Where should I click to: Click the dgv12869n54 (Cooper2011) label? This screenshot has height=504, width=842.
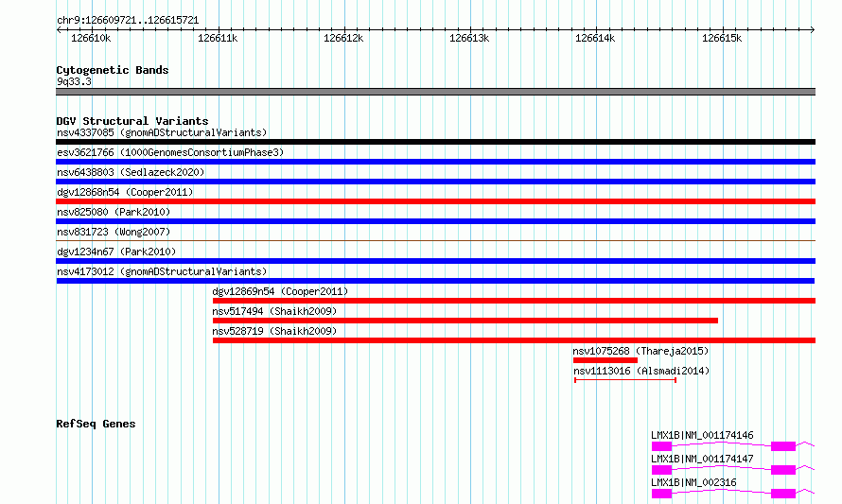pyautogui.click(x=280, y=291)
